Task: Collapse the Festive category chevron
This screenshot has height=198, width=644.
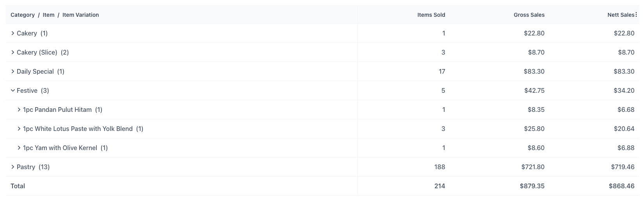Action: [x=13, y=91]
